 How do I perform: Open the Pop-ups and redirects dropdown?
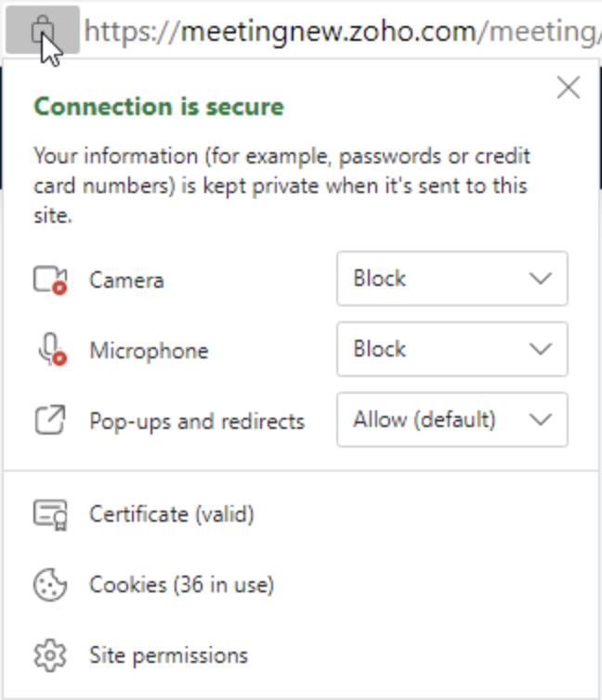coord(451,420)
